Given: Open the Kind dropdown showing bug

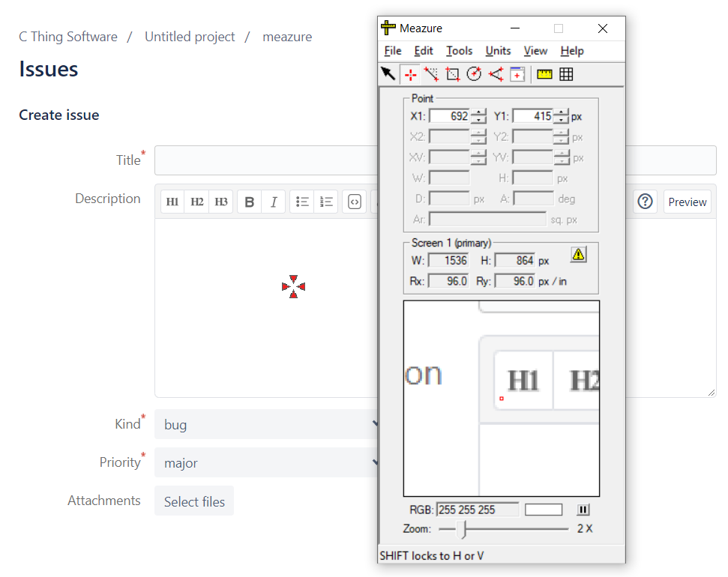Looking at the screenshot, I should [x=266, y=424].
